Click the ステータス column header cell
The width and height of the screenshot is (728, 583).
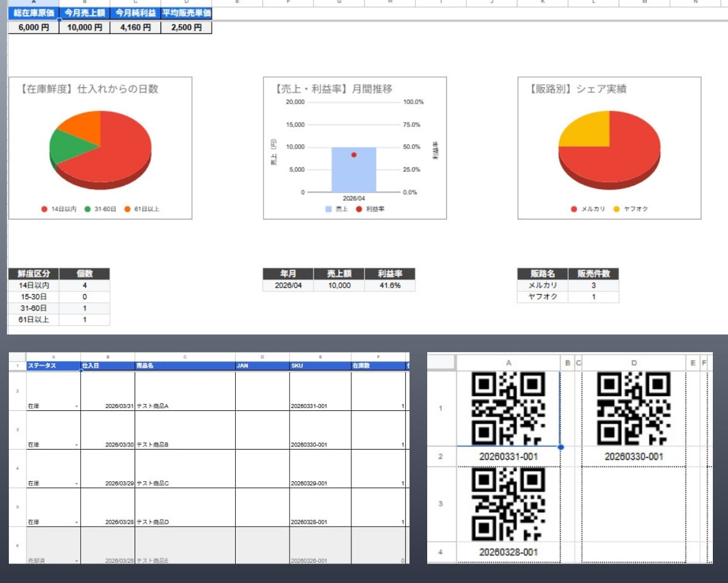coord(53,365)
